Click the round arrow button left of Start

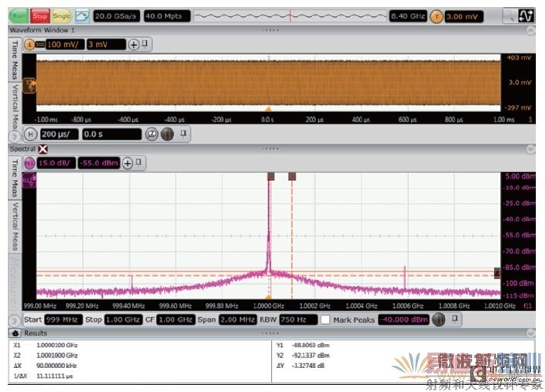(x=14, y=320)
